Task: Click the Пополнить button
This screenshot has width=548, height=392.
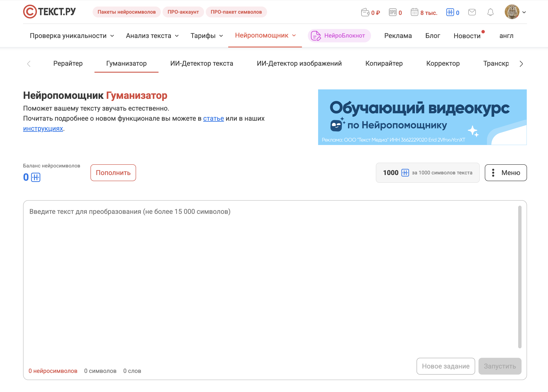Action: 113,173
